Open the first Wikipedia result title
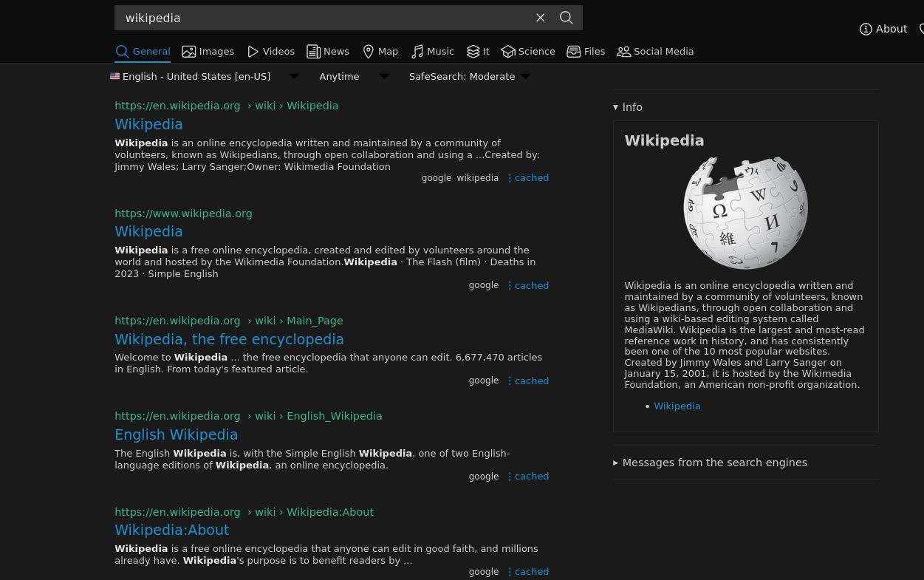The height and width of the screenshot is (580, 924). pos(148,124)
